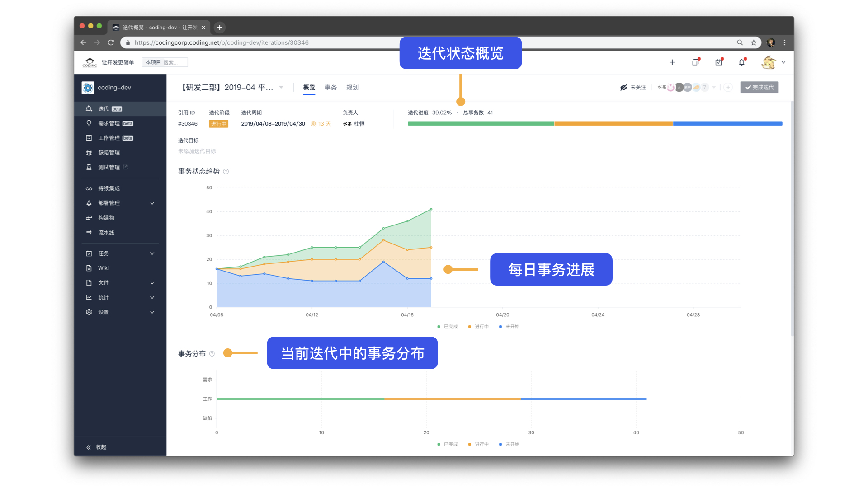Select 持续集成 from the sidebar

pos(108,188)
